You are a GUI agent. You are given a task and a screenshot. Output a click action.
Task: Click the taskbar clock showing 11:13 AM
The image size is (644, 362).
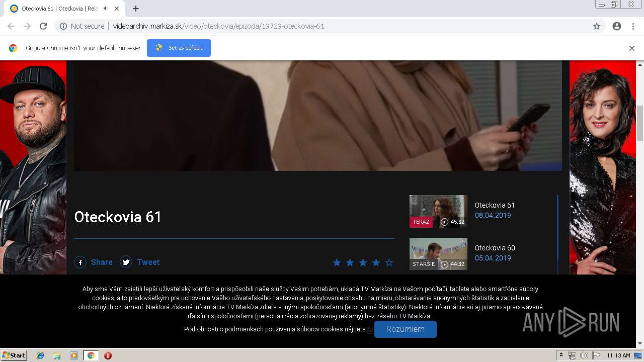(618, 355)
